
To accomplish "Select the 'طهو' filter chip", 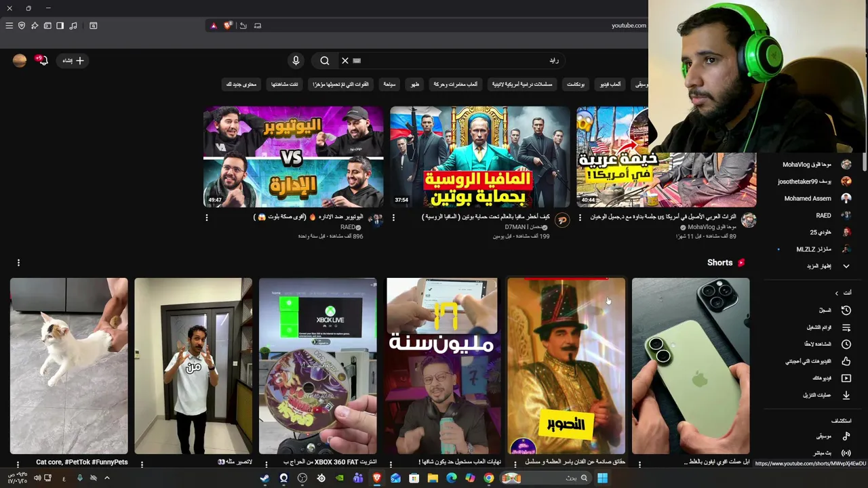I will pyautogui.click(x=415, y=84).
